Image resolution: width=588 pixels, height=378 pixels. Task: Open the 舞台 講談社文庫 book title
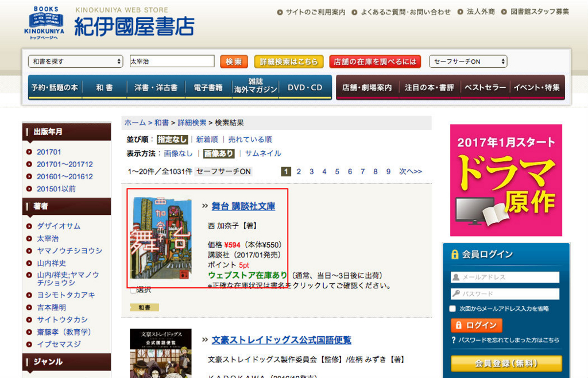pyautogui.click(x=243, y=206)
